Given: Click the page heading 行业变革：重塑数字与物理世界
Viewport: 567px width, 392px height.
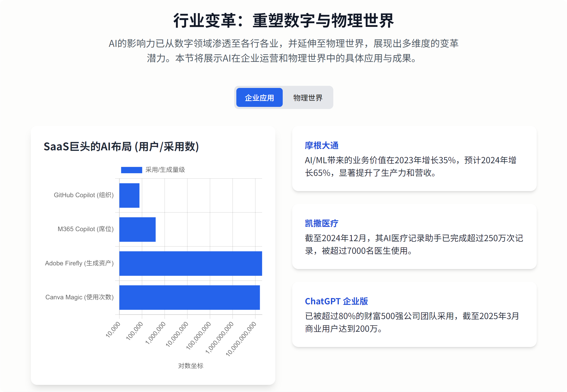Looking at the screenshot, I should coord(284,21).
